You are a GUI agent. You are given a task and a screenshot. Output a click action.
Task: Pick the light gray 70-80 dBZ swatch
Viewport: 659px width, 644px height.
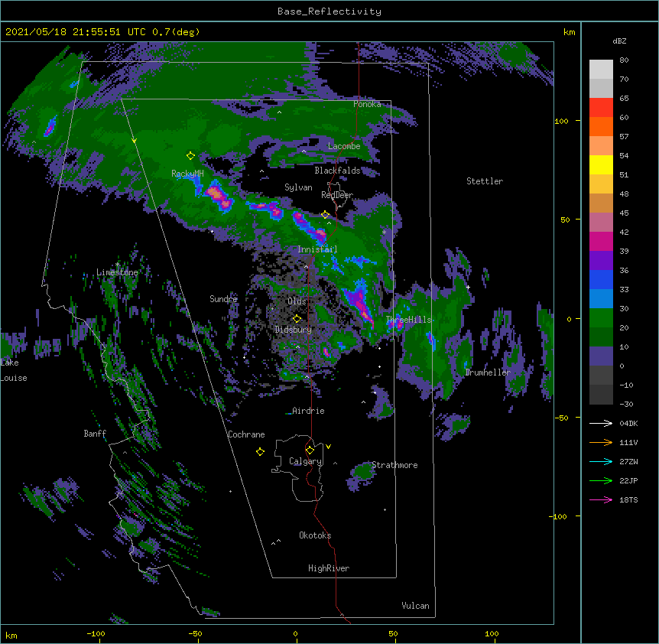(x=601, y=70)
